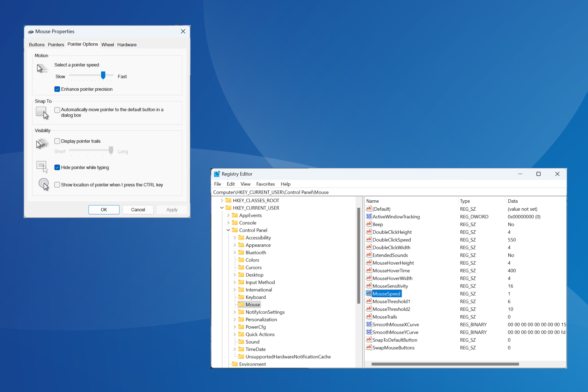The image size is (588, 392).
Task: Click the Snap To mouse illustration icon
Action: (x=42, y=112)
